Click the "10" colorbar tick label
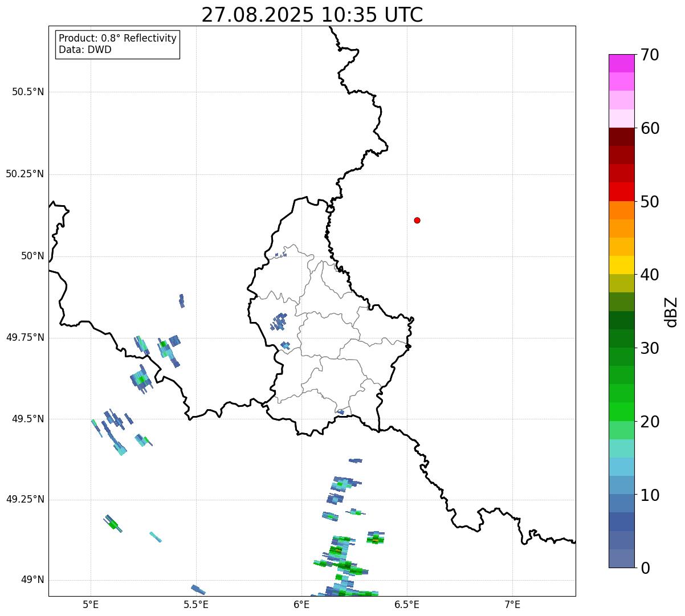685x616 pixels. click(x=650, y=495)
